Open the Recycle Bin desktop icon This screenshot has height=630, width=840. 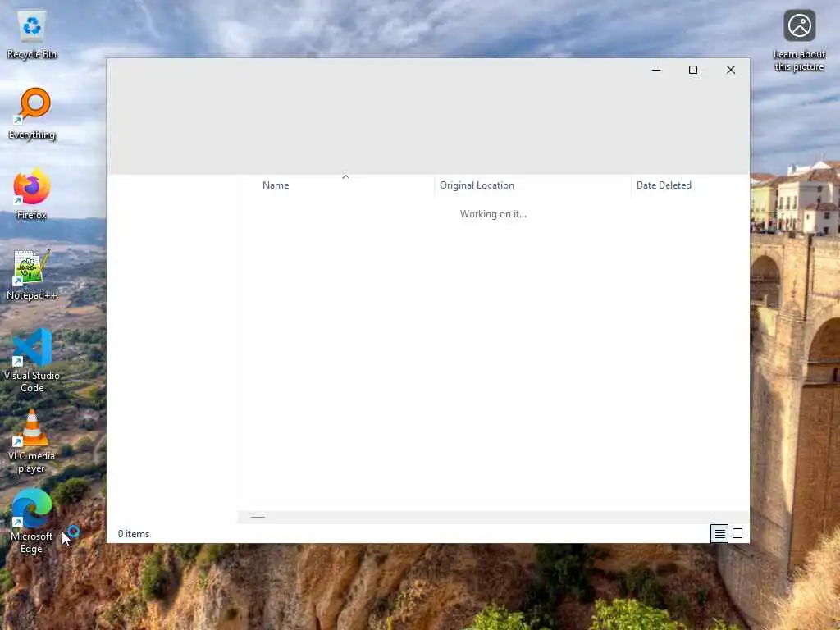[x=32, y=34]
